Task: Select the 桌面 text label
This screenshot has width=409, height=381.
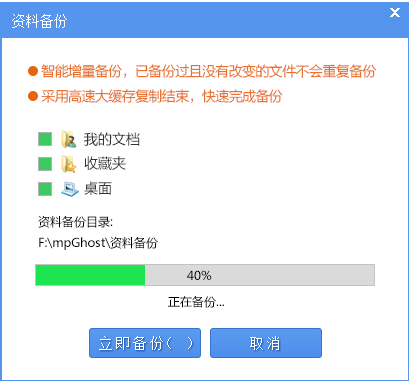Action: tap(98, 189)
